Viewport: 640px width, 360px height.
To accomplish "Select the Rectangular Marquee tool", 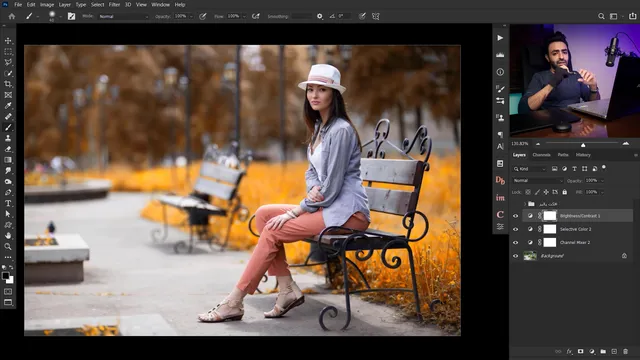I will pos(8,52).
